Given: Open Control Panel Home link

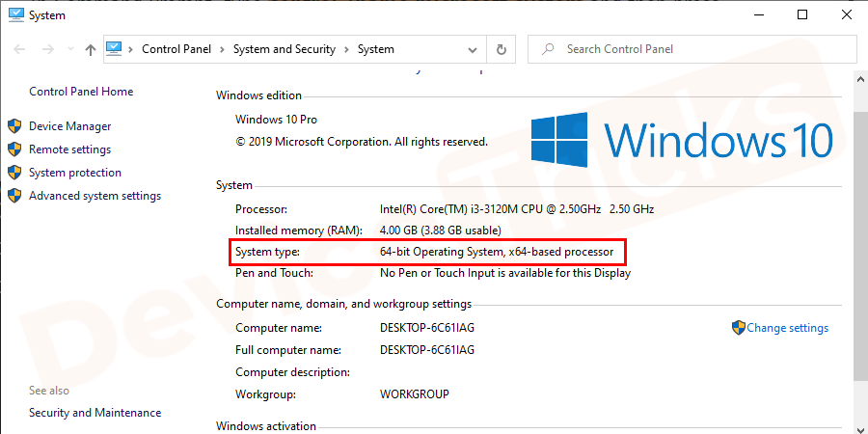Looking at the screenshot, I should coord(81,92).
